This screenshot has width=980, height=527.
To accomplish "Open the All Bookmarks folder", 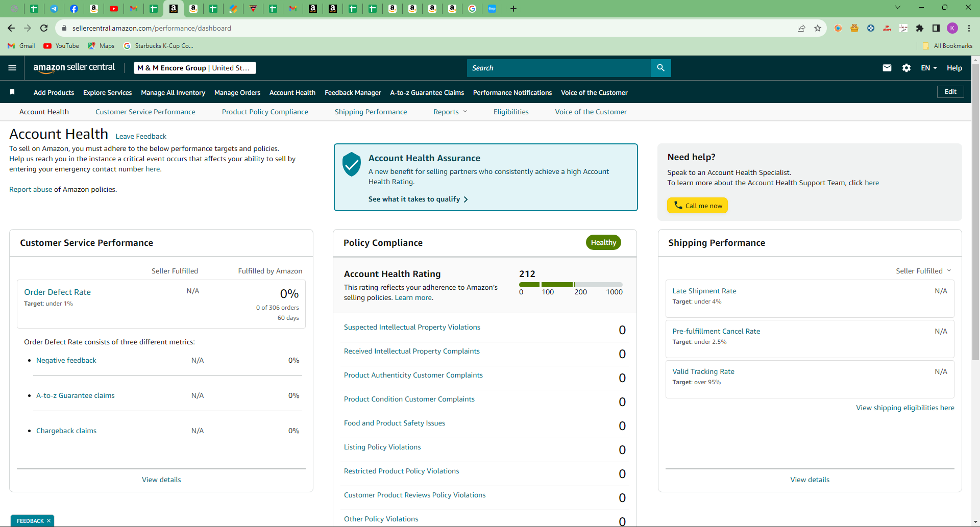I will (947, 46).
